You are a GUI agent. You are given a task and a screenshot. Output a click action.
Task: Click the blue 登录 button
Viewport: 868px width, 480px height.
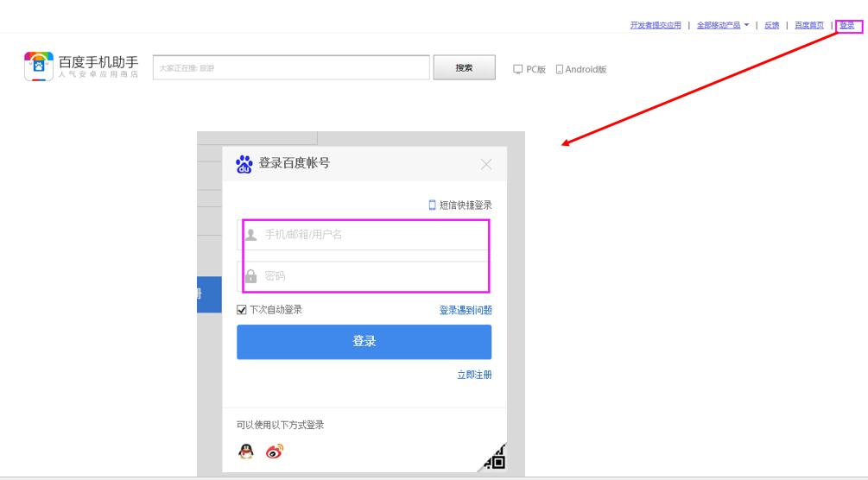tap(364, 342)
